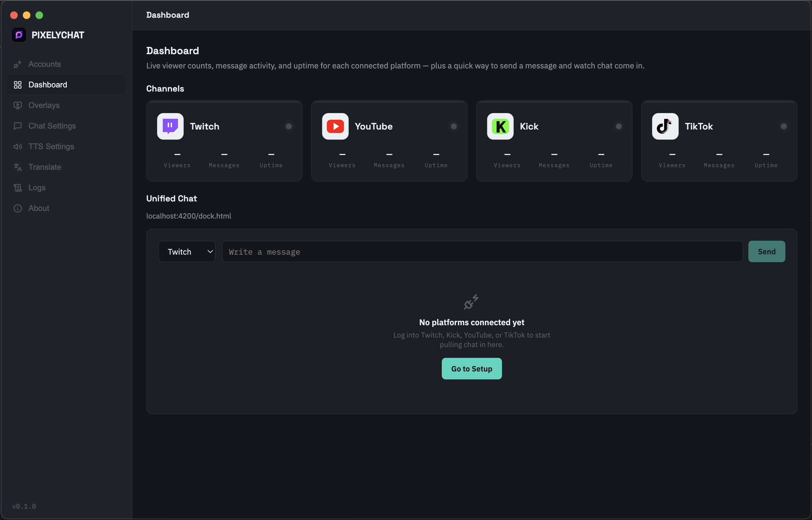Click Viewers label on YouTube card
Screen dimensions: 812x520
tap(342, 165)
